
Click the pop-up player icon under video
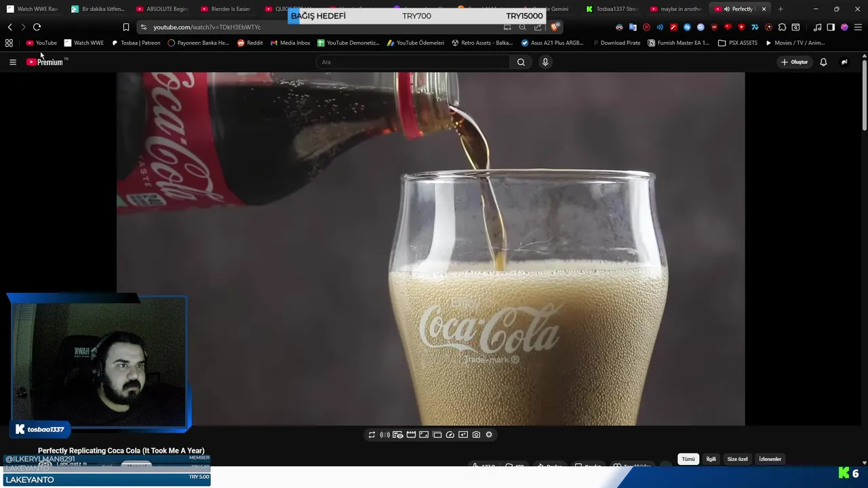point(437,434)
